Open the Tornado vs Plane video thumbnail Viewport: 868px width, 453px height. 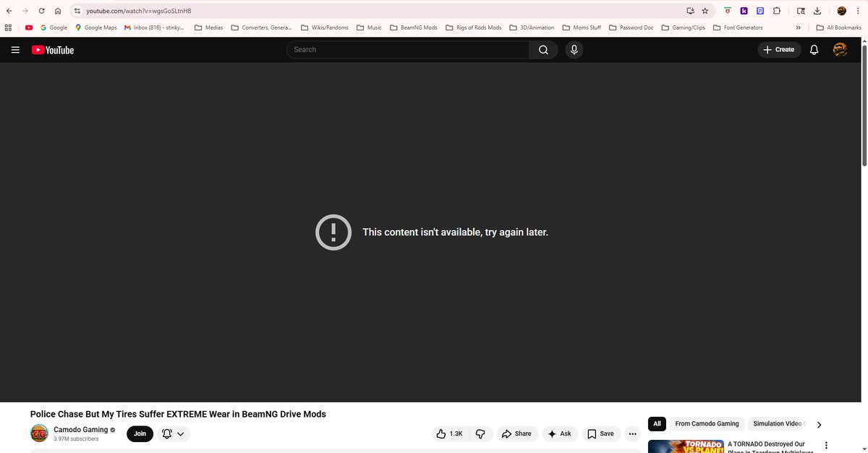point(686,446)
